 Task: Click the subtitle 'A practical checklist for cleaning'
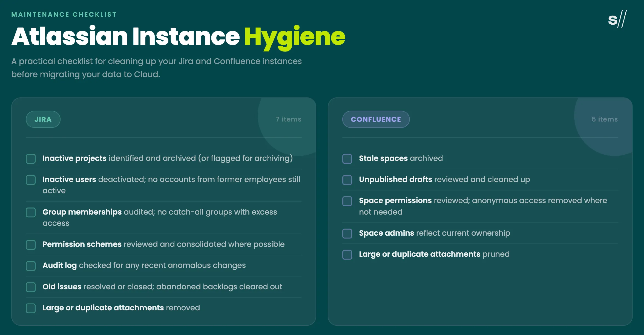[x=156, y=68]
